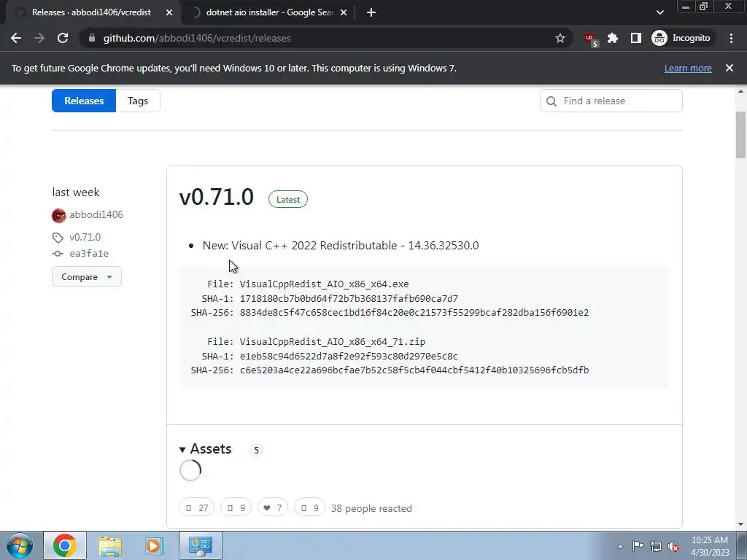Image resolution: width=747 pixels, height=560 pixels.
Task: Click the last week release date text
Action: [x=76, y=192]
